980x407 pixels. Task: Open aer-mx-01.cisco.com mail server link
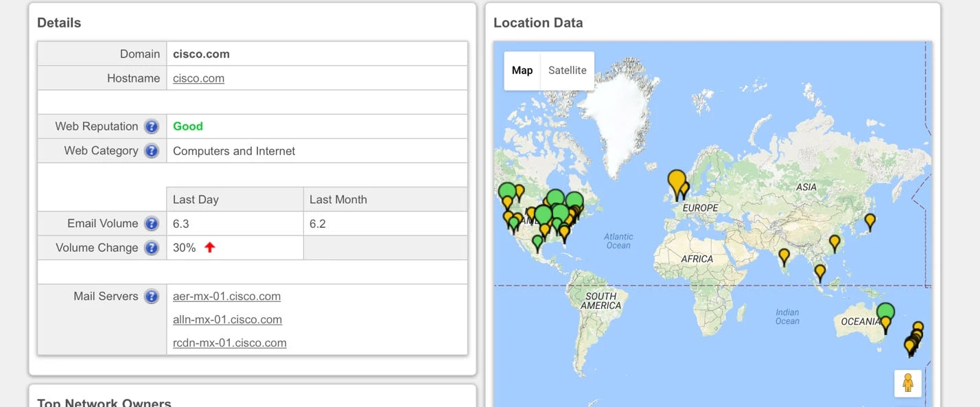[226, 296]
